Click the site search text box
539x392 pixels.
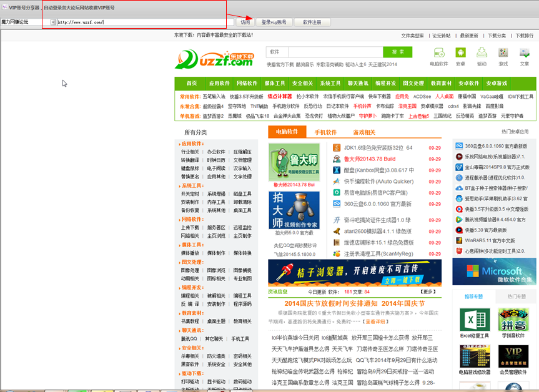(335, 52)
